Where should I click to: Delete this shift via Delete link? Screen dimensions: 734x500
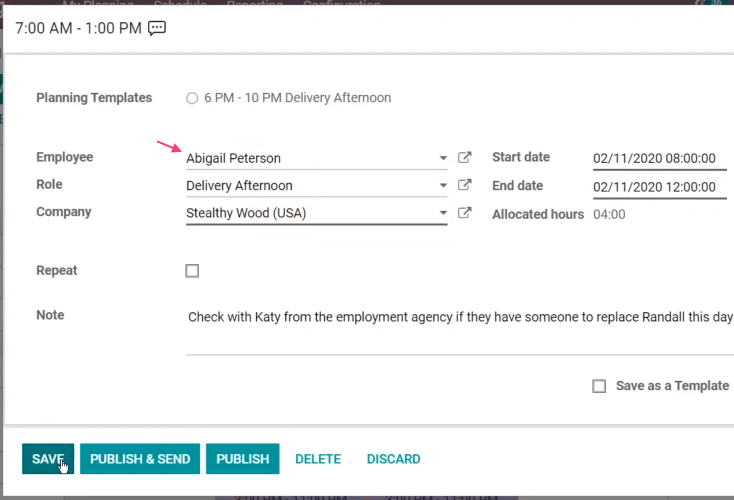click(x=318, y=459)
